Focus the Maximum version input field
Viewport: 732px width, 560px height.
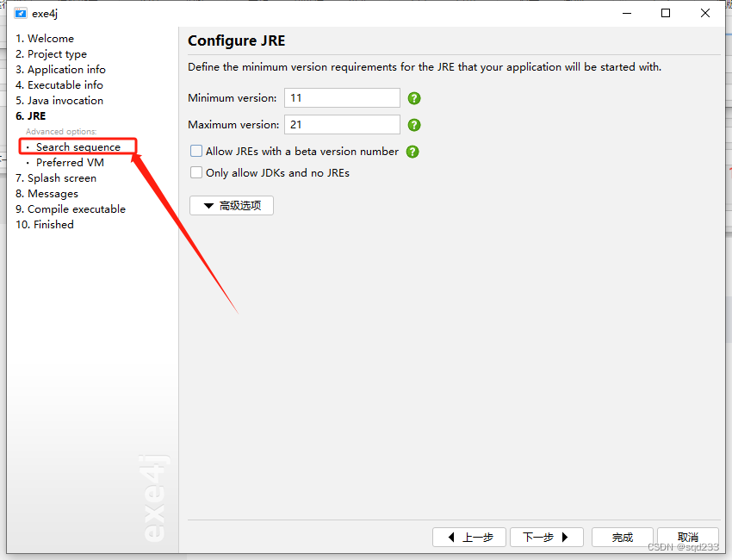click(342, 125)
